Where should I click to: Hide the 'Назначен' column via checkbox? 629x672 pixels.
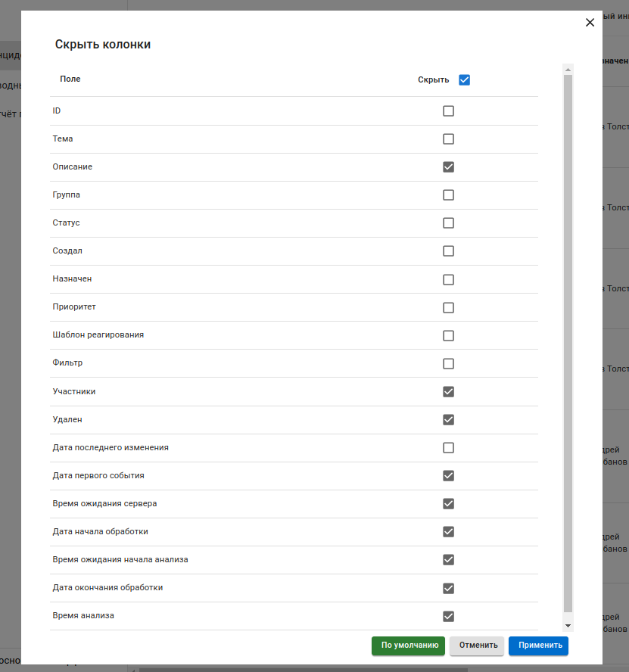448,279
